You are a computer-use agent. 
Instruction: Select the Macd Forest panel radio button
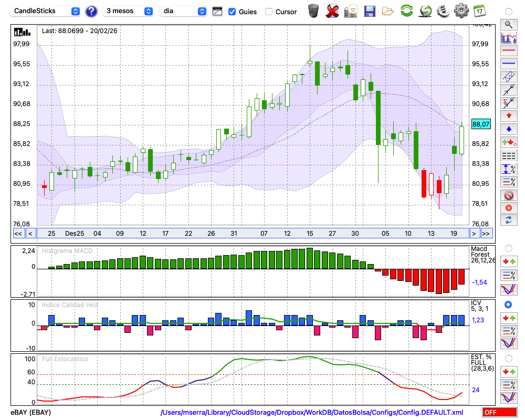pos(509,248)
